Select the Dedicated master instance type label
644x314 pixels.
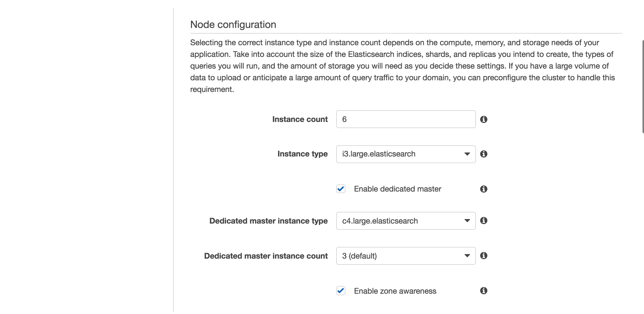coord(268,221)
